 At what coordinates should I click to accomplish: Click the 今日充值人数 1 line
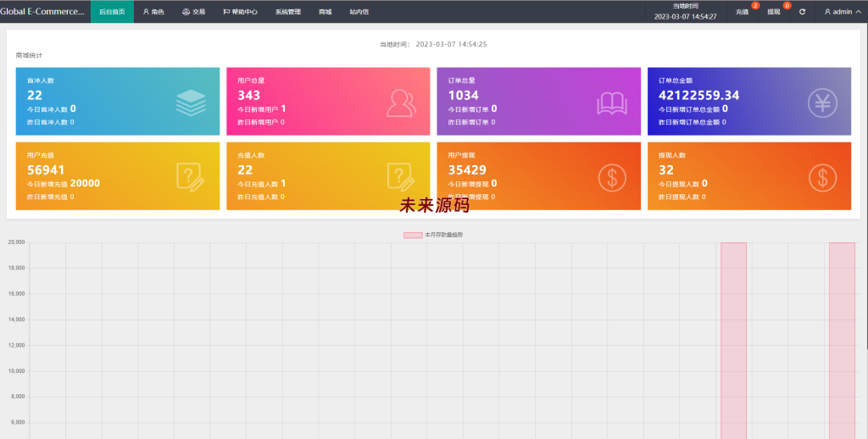pyautogui.click(x=261, y=183)
